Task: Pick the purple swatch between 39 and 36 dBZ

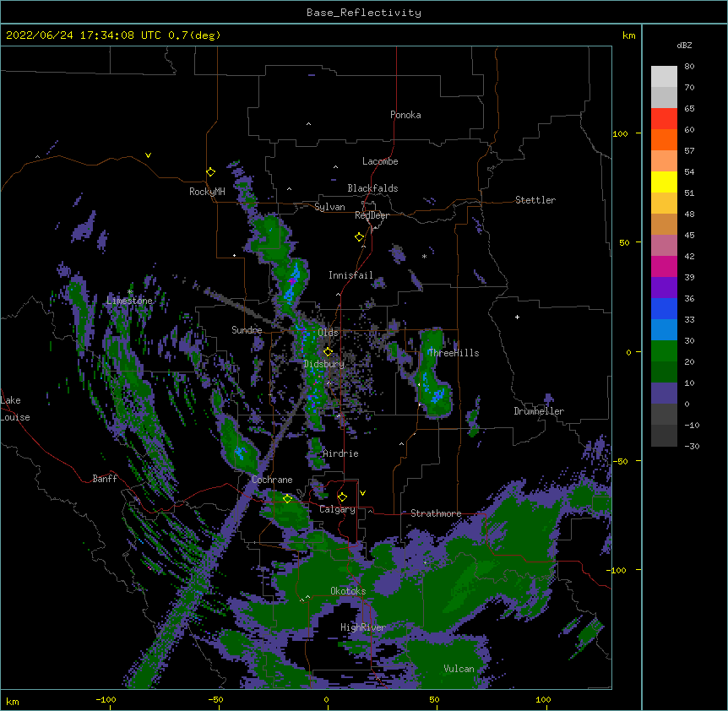Action: [664, 288]
